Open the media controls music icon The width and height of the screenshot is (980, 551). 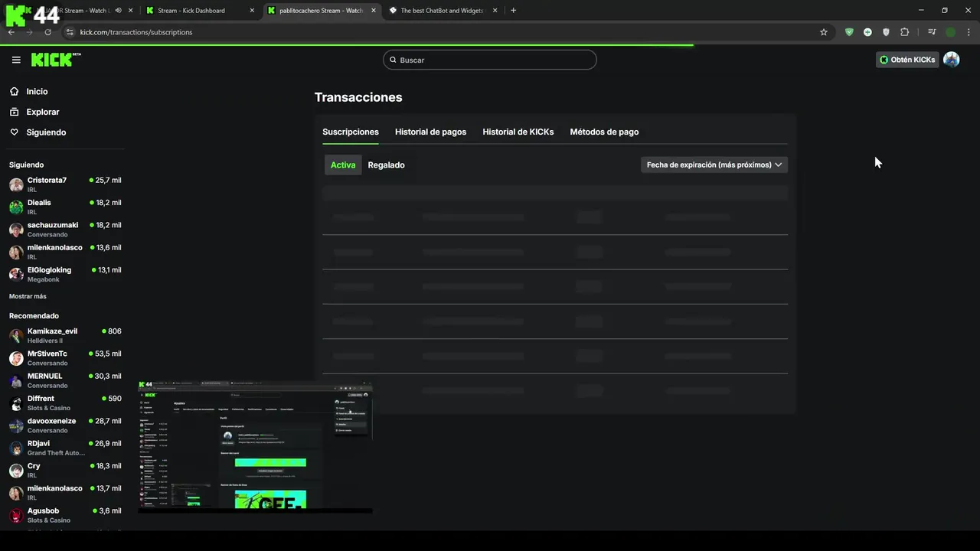pos(932,32)
